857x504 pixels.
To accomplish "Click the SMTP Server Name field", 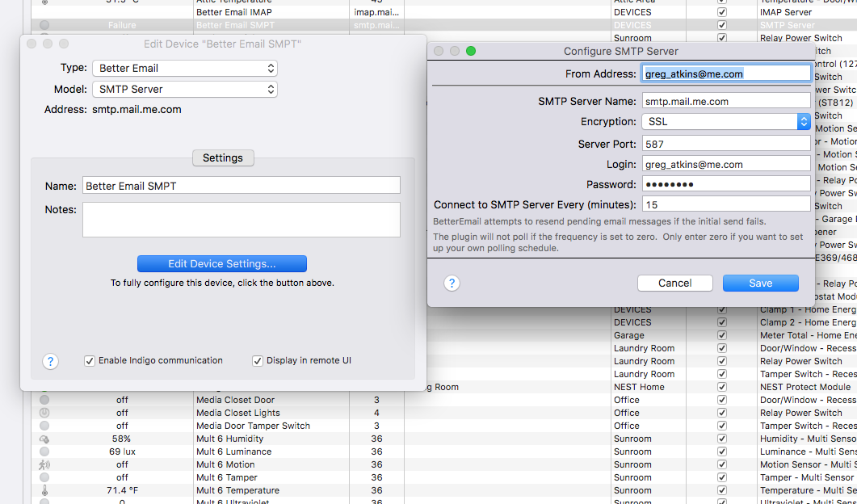I will coord(726,101).
